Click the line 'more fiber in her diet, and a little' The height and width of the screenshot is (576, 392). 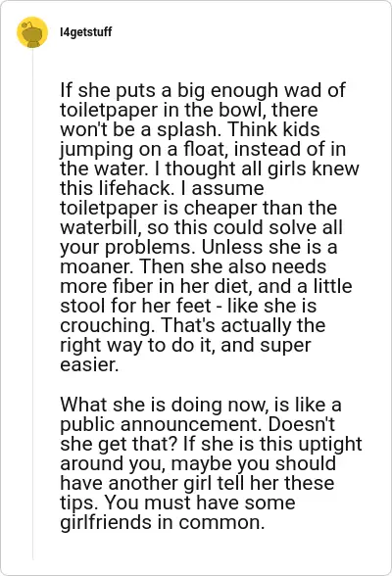pyautogui.click(x=206, y=286)
